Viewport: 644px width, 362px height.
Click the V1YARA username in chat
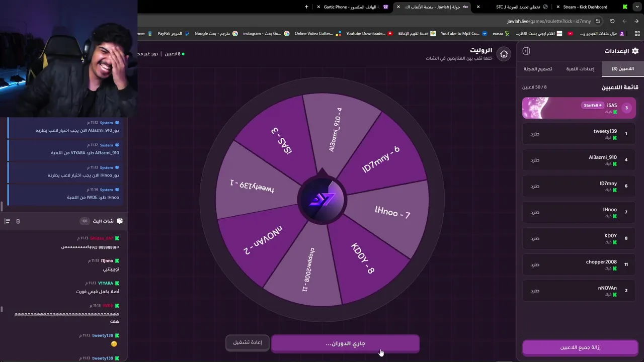click(106, 284)
